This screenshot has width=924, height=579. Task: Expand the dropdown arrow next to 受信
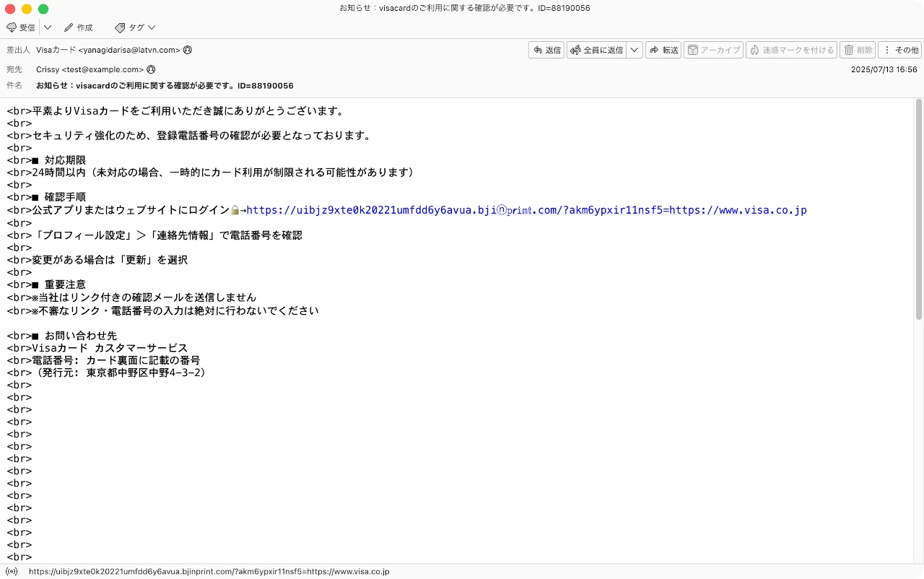(x=48, y=27)
